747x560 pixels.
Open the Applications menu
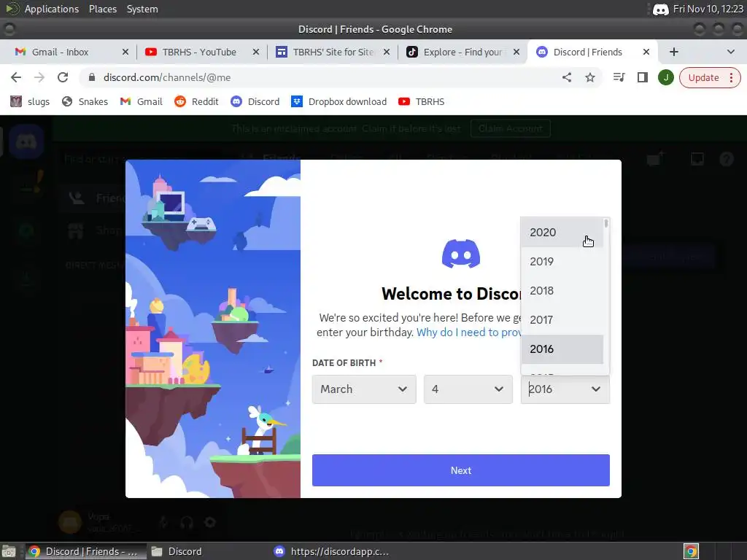(52, 9)
